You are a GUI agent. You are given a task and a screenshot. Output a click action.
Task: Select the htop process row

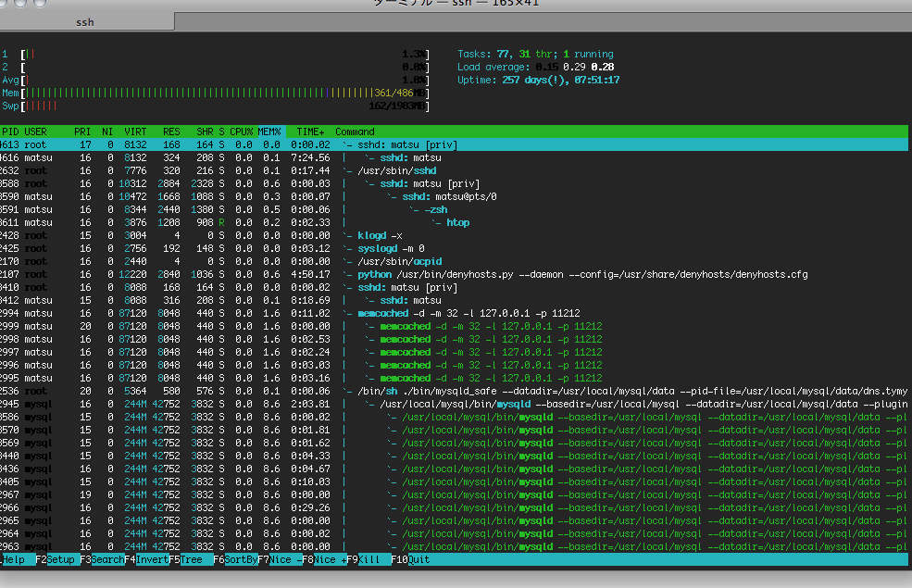(x=454, y=222)
